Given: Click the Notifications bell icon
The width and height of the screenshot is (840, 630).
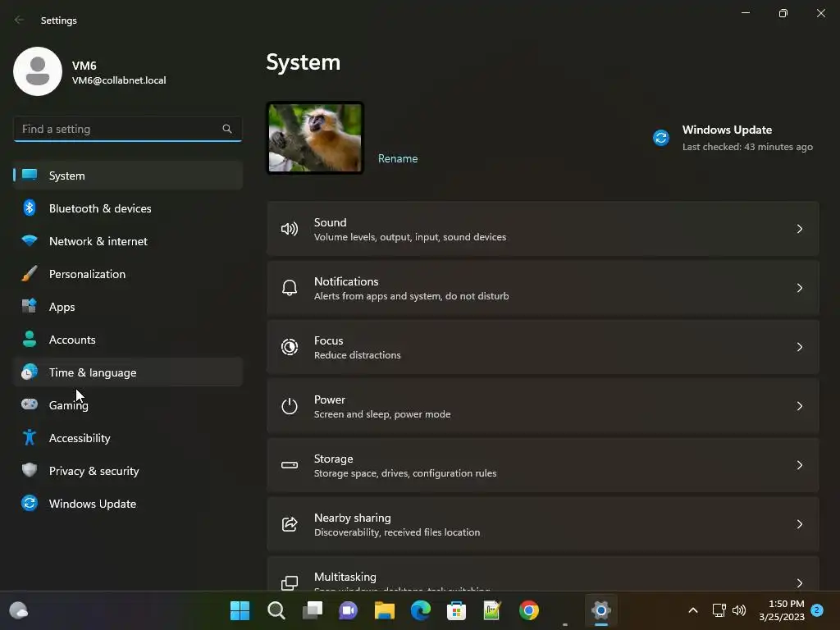Looking at the screenshot, I should tap(290, 288).
